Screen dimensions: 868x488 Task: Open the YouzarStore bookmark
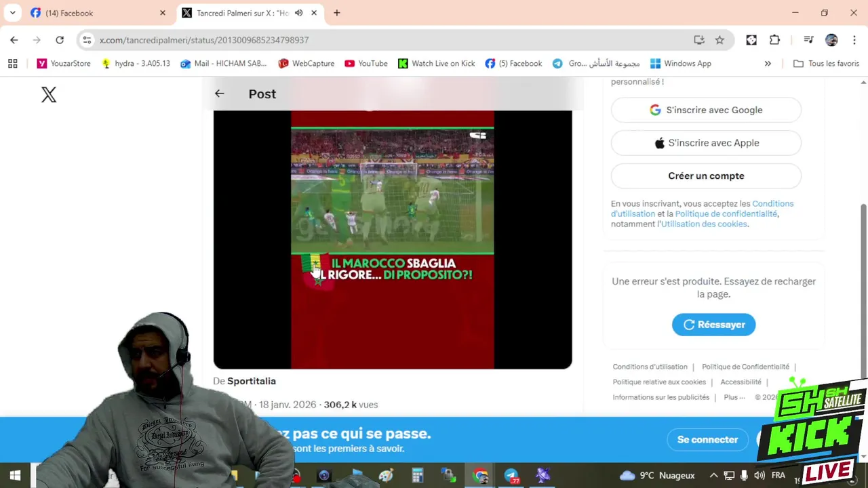(64, 64)
